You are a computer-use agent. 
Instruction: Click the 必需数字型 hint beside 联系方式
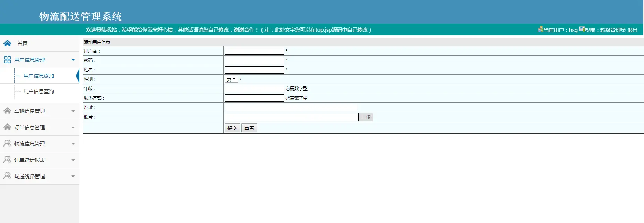[x=297, y=98]
